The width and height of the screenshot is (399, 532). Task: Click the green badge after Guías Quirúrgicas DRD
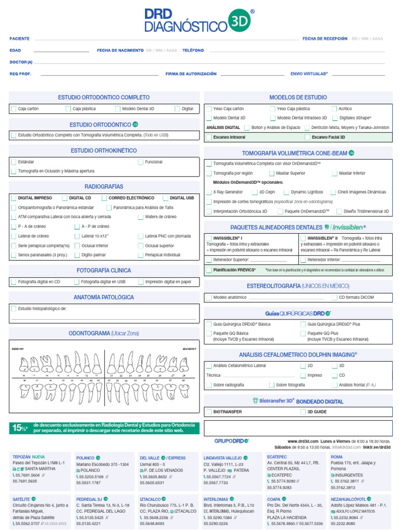coord(328,313)
